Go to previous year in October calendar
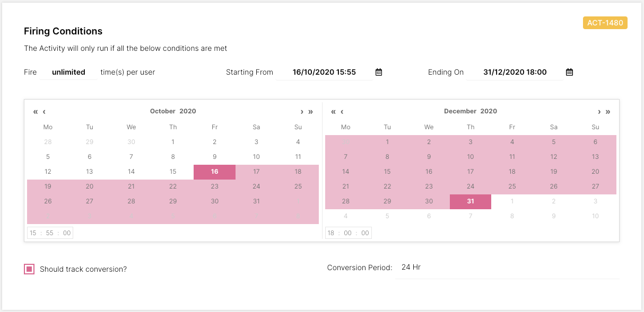This screenshot has height=312, width=644. (36, 112)
